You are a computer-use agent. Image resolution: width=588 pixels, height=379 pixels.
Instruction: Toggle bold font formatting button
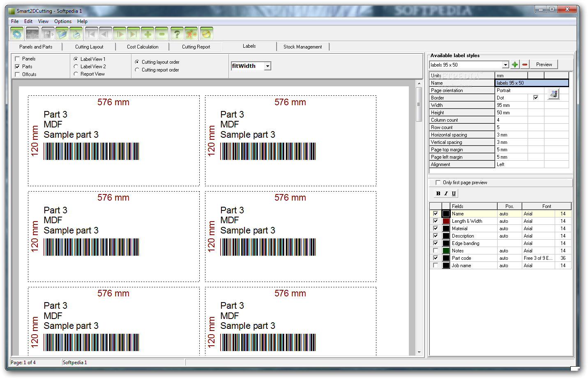coord(438,194)
